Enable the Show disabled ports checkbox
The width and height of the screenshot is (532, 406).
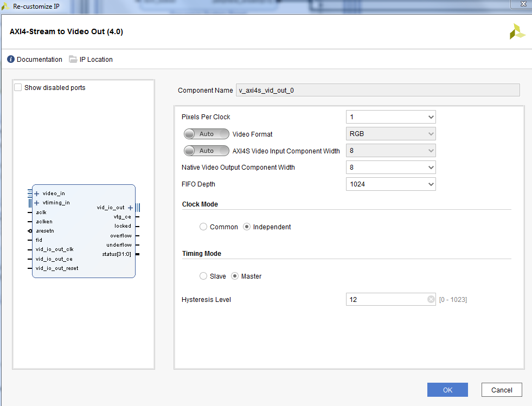(18, 87)
